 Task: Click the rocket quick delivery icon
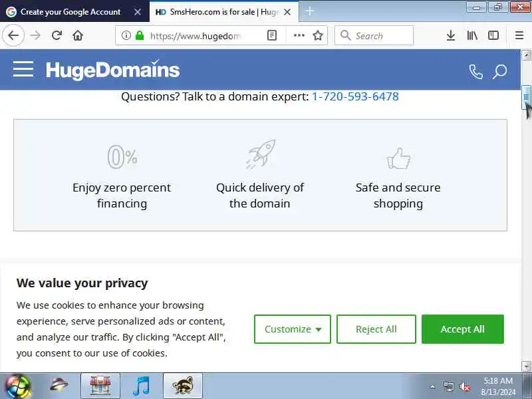(x=260, y=154)
